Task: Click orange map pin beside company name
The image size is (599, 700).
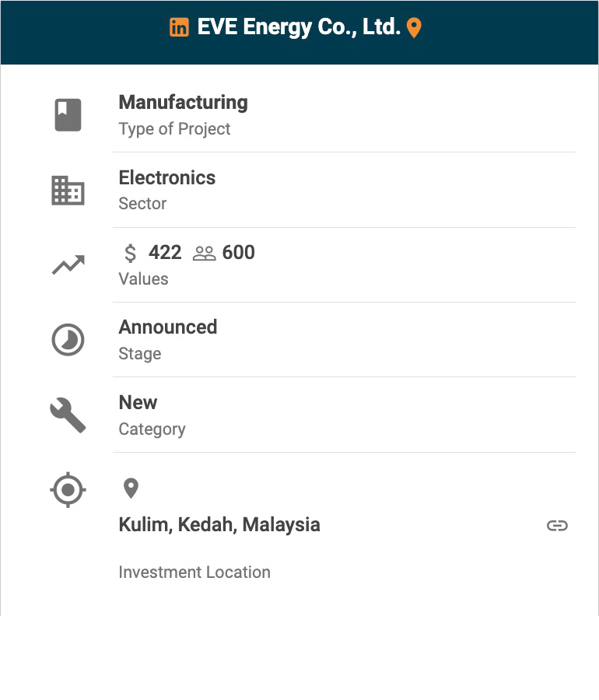Action: (x=414, y=29)
